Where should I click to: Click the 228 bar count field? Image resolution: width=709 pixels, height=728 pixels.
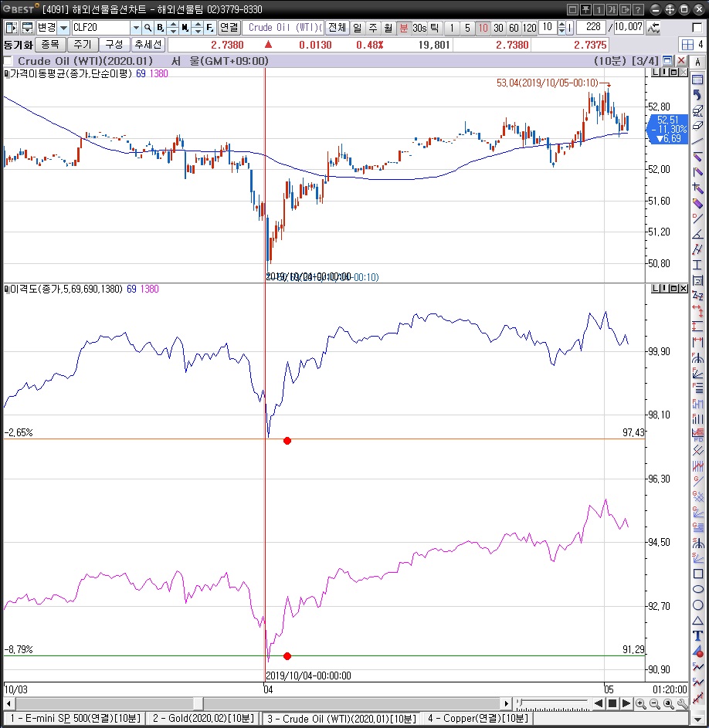coord(590,28)
